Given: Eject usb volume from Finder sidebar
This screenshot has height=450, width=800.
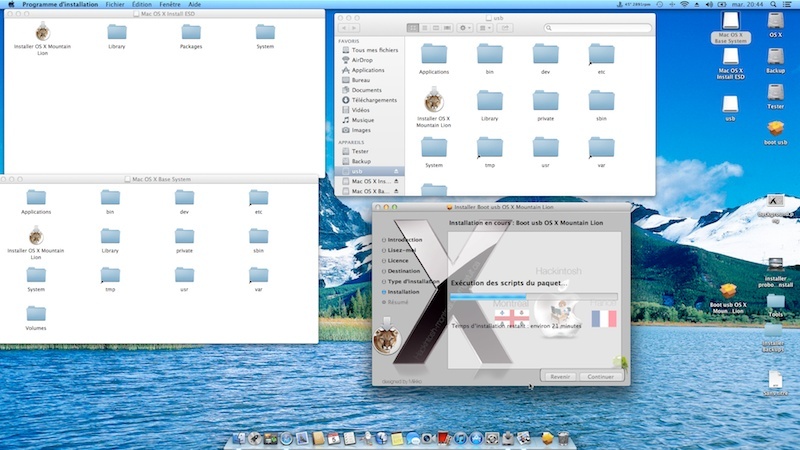Looking at the screenshot, I should coord(396,171).
